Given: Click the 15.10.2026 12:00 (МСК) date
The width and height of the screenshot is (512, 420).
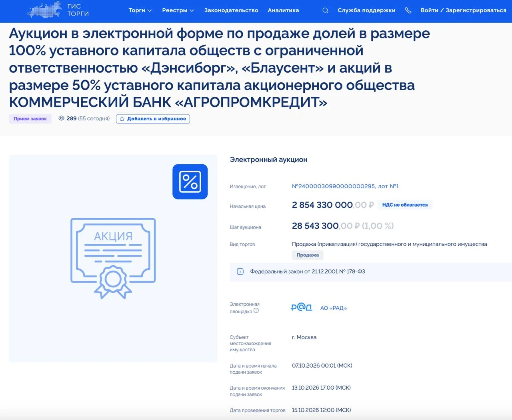Looking at the screenshot, I should click(x=321, y=410).
